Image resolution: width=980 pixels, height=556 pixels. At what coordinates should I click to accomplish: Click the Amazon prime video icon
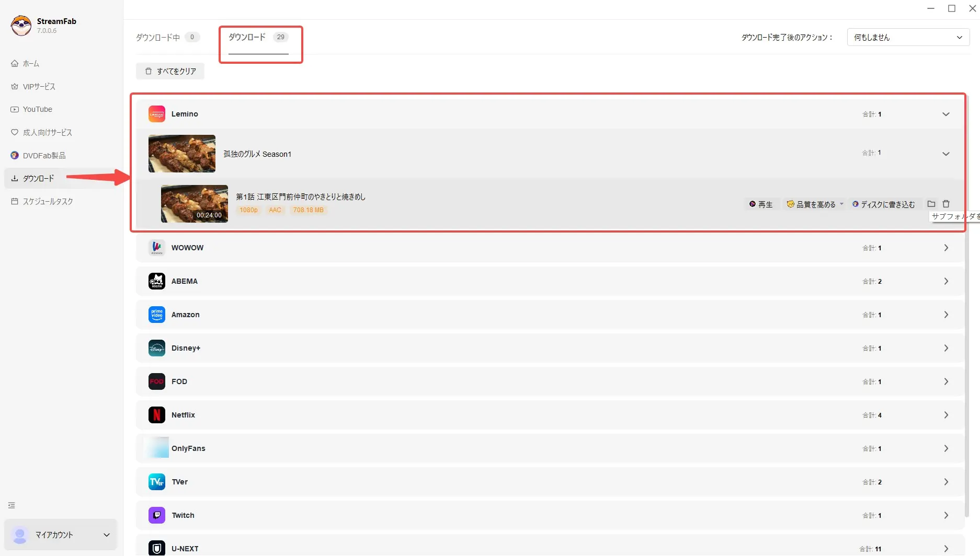tap(157, 315)
